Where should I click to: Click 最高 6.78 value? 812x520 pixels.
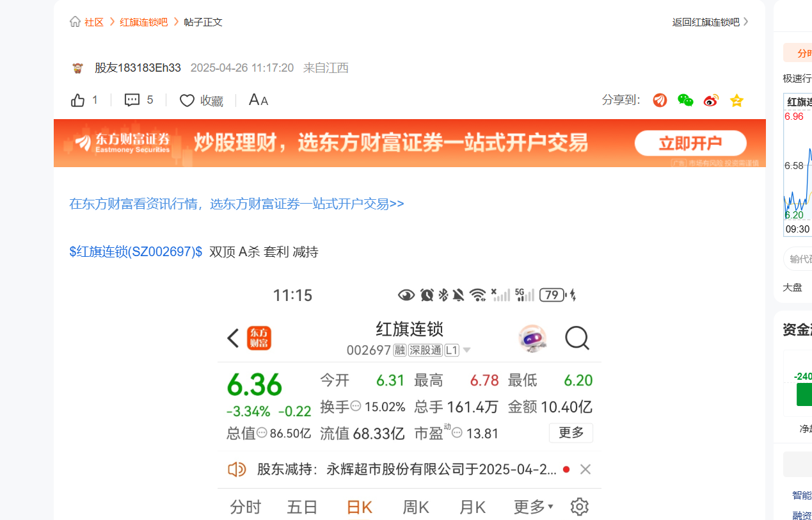[484, 380]
